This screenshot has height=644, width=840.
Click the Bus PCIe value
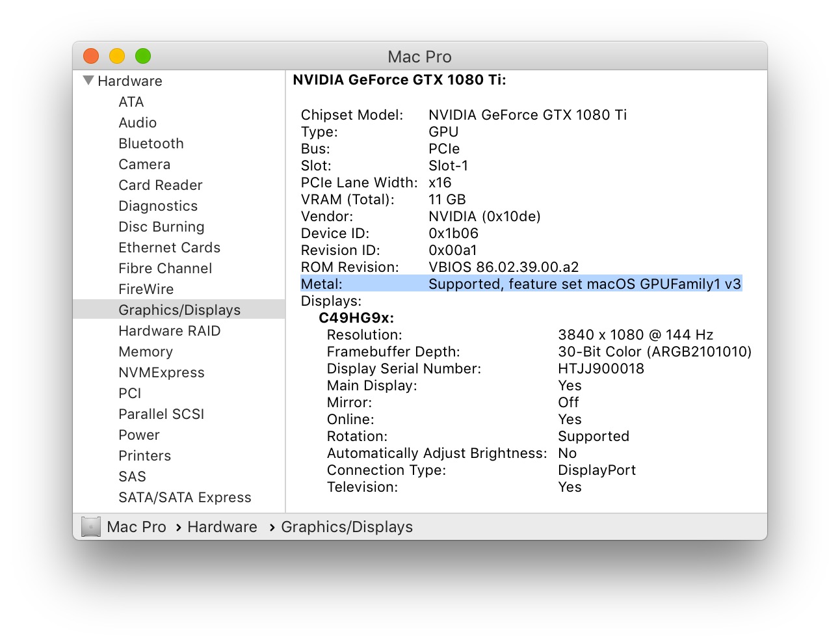(x=444, y=148)
